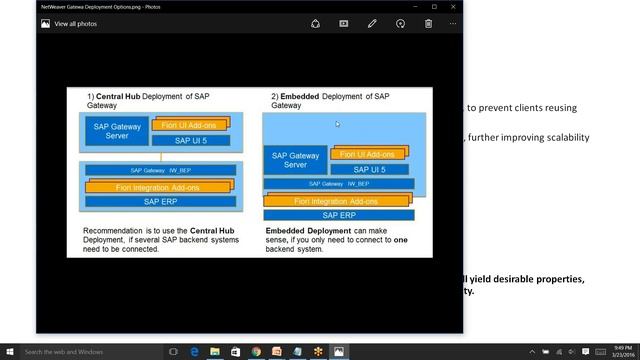Start the slideshow from Photos toolbar
Viewport: 640px width, 360px height.
point(344,24)
